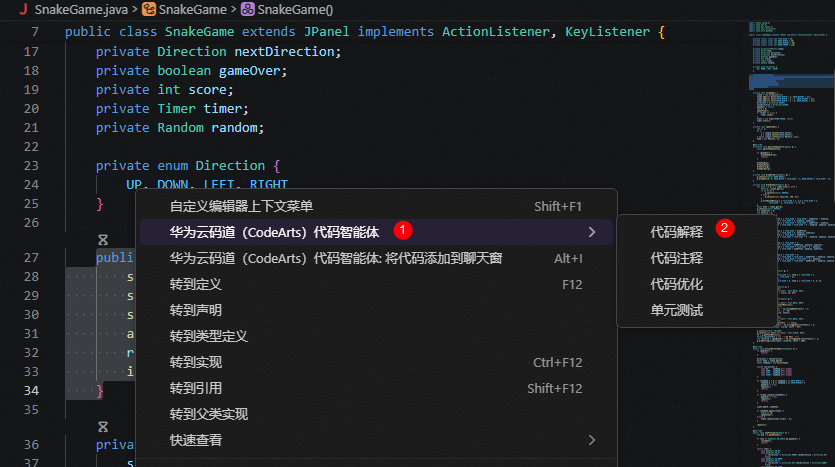Click the Timer type on line 20

tap(176, 109)
